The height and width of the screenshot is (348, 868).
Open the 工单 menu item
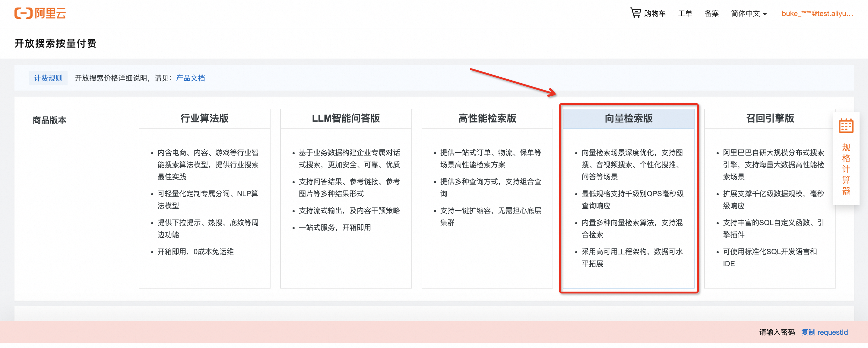[685, 14]
